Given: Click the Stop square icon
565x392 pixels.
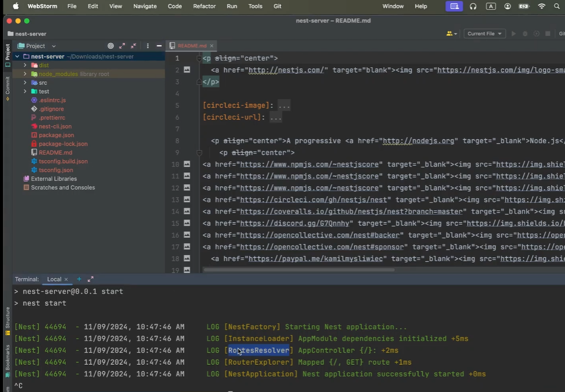Looking at the screenshot, I should point(547,33).
